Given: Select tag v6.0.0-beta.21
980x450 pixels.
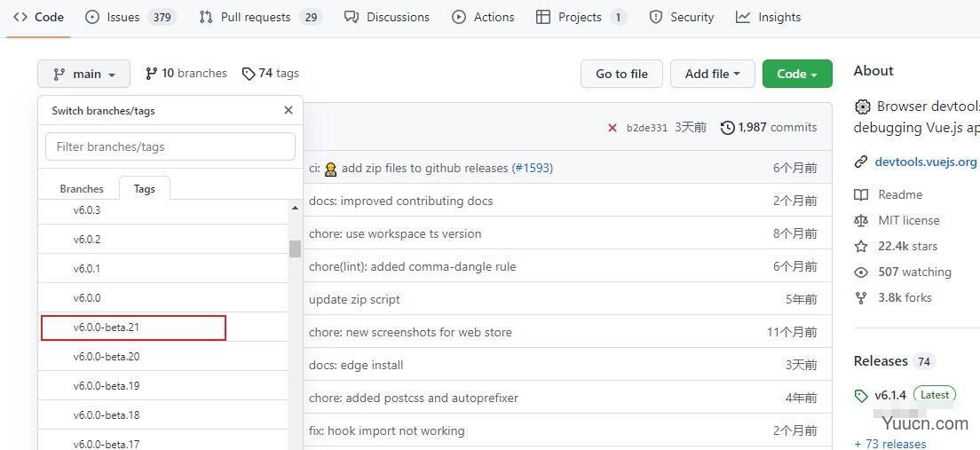Looking at the screenshot, I should 163,327.
